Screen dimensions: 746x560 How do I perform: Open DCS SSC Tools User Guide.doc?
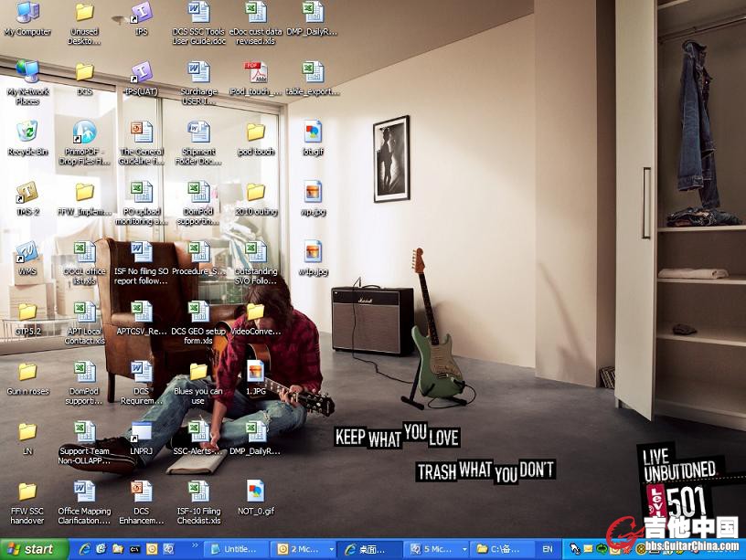[x=198, y=13]
